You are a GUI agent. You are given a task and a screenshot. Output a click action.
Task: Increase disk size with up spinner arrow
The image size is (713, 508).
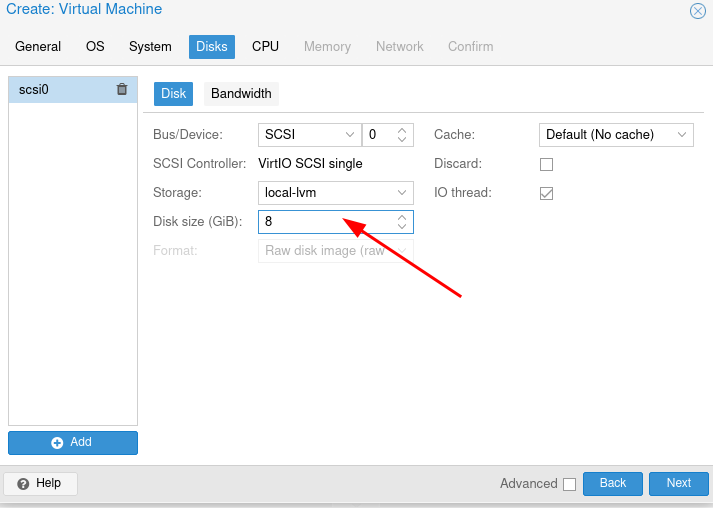(402, 216)
